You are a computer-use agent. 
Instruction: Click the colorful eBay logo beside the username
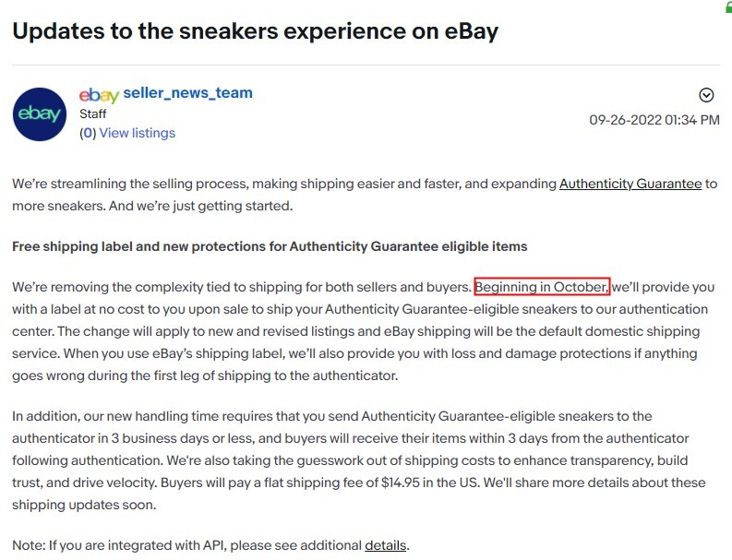99,95
